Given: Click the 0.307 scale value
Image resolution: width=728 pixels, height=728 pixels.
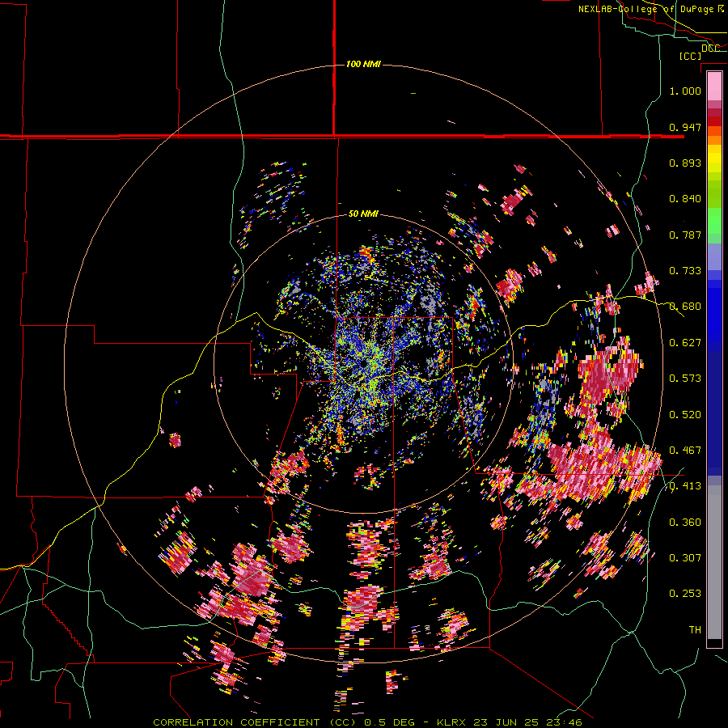Looking at the screenshot, I should (685, 558).
